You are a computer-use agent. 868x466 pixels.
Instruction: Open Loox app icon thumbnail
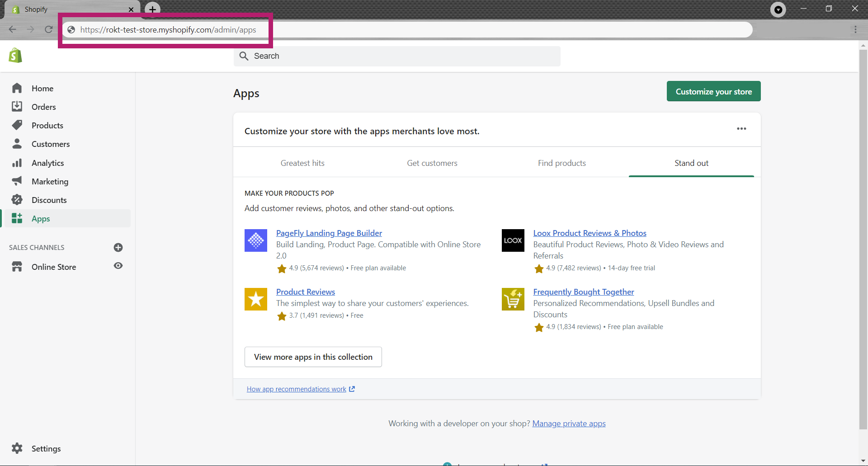(x=513, y=240)
